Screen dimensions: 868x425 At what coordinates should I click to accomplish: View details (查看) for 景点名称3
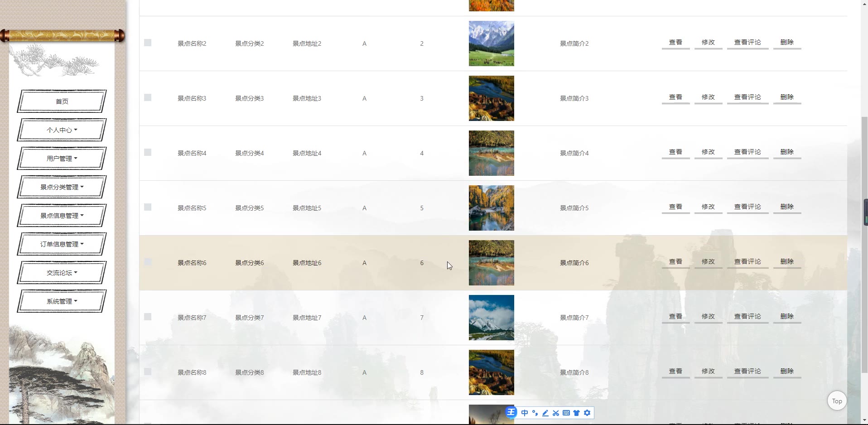pos(675,97)
